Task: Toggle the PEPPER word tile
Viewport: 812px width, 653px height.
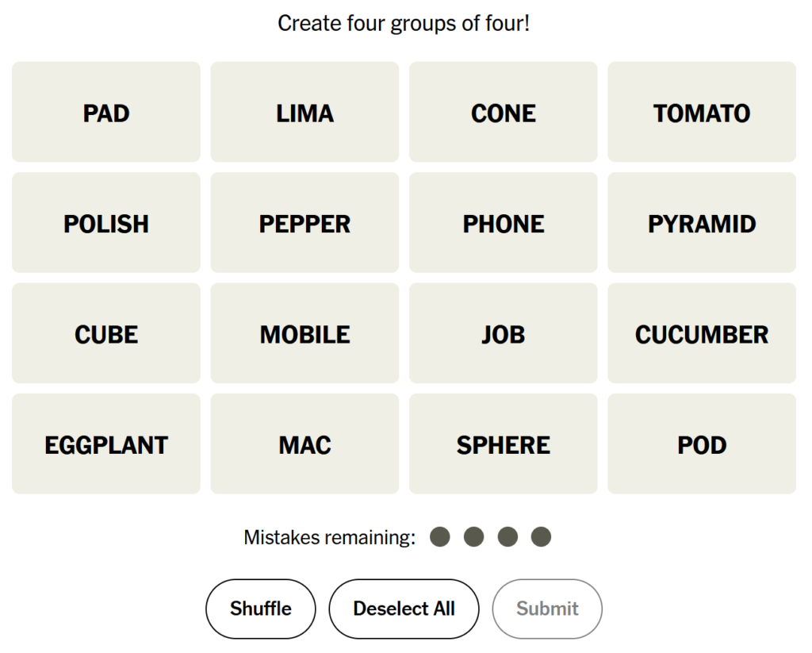Action: click(304, 223)
